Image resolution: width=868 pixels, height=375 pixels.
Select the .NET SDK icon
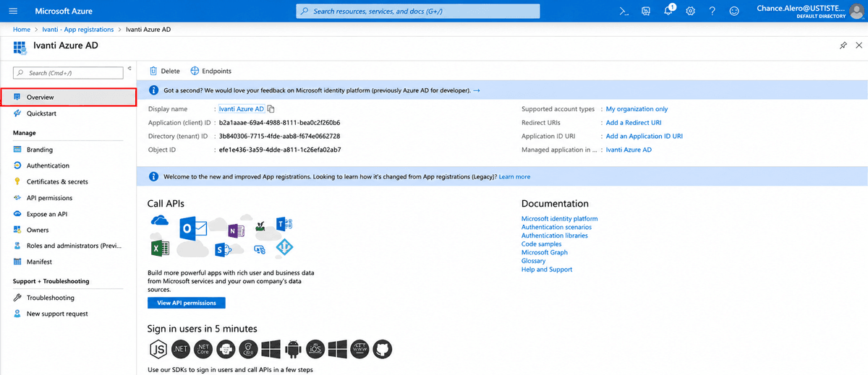coord(181,350)
